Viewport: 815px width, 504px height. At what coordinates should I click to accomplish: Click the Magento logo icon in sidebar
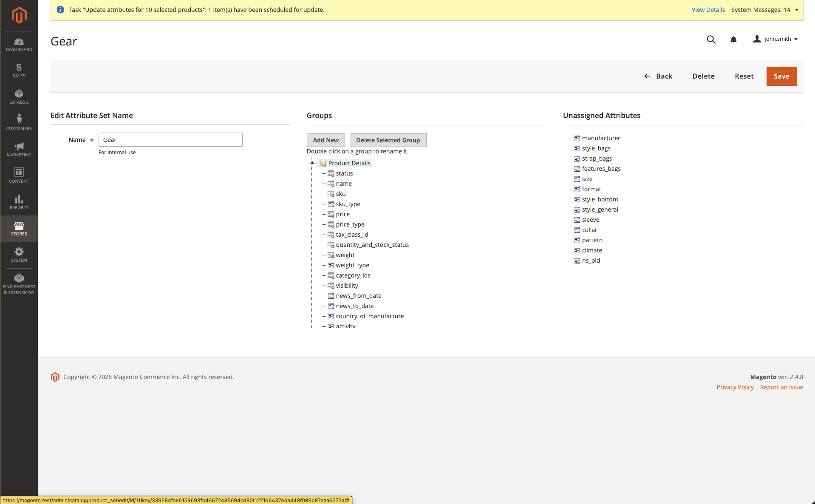pyautogui.click(x=19, y=15)
